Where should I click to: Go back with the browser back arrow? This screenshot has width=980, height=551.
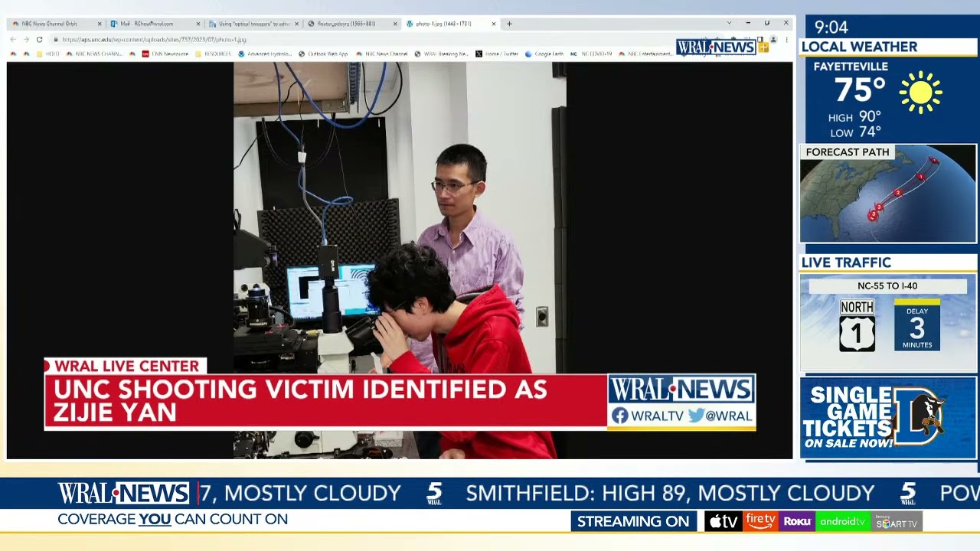(x=13, y=39)
